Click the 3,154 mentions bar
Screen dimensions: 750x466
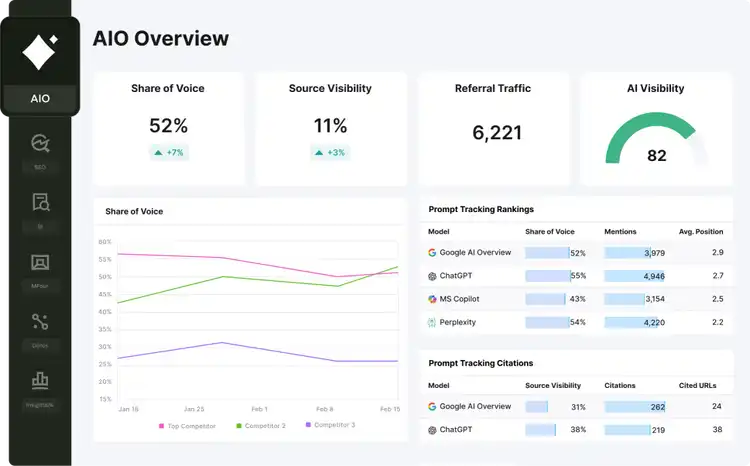624,299
